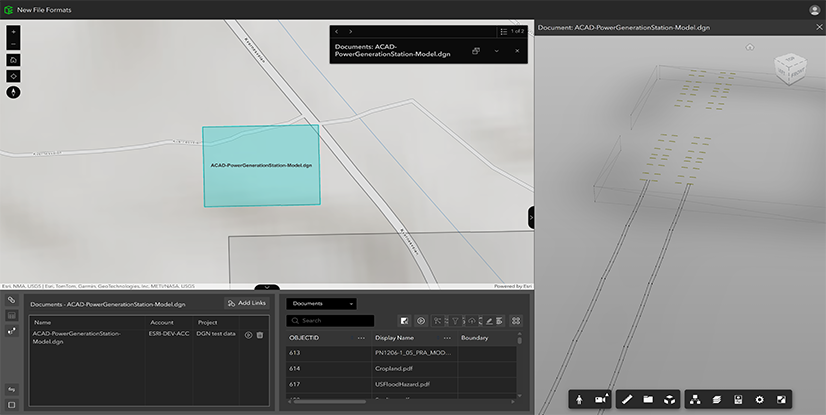Toggle viewer full screen mode

(781, 400)
